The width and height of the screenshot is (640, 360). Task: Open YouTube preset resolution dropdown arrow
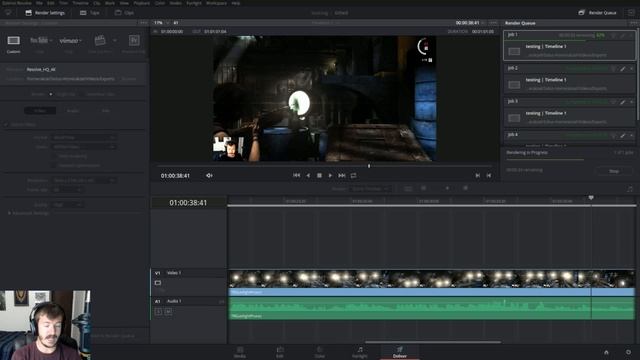click(51, 41)
